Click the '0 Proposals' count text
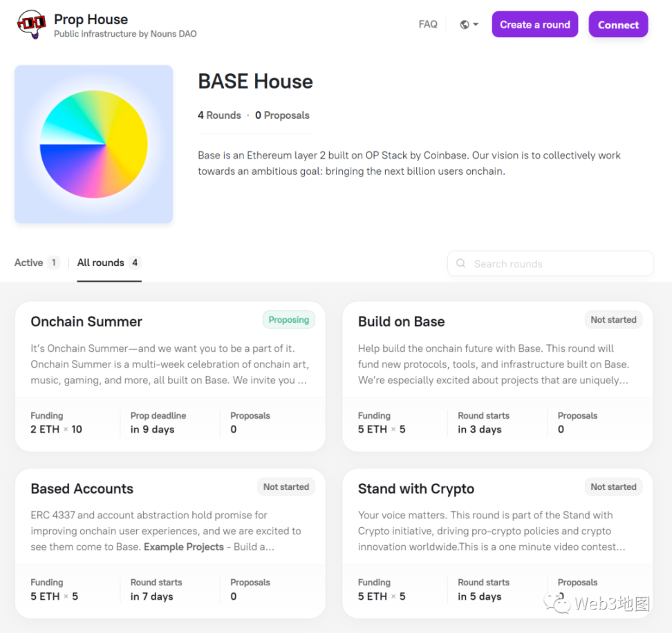 [x=282, y=115]
